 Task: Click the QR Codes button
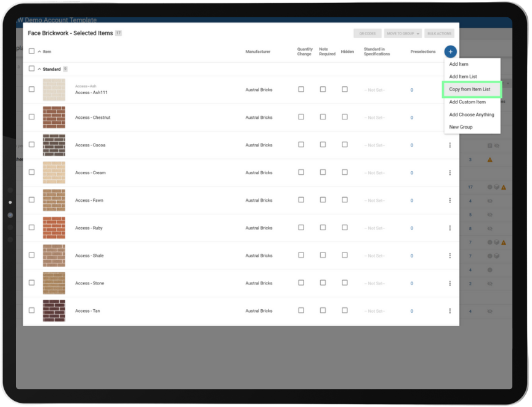pyautogui.click(x=367, y=33)
